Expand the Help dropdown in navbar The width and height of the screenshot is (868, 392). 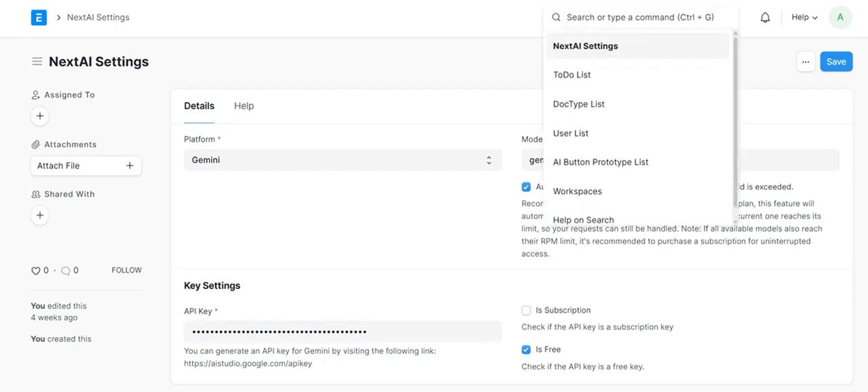tap(804, 18)
